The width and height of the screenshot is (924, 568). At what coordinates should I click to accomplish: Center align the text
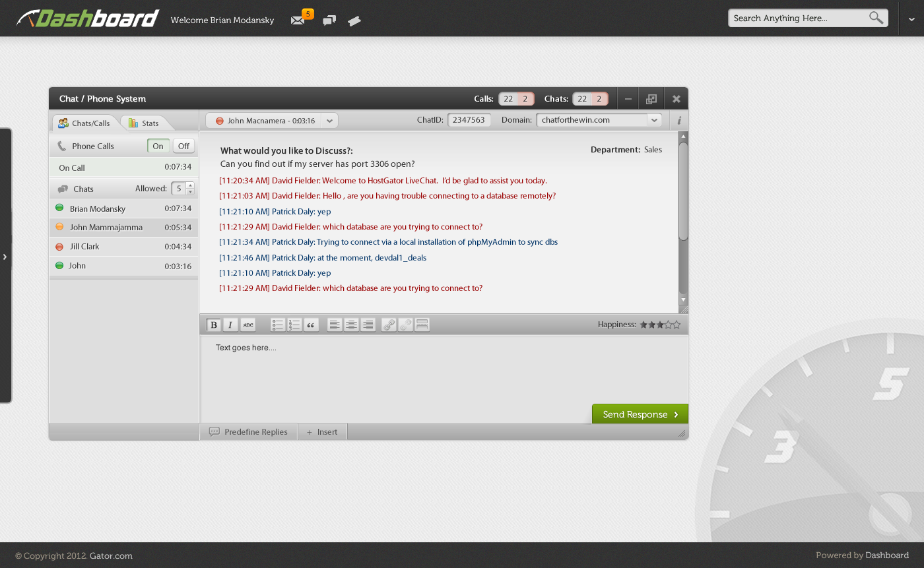pos(352,325)
